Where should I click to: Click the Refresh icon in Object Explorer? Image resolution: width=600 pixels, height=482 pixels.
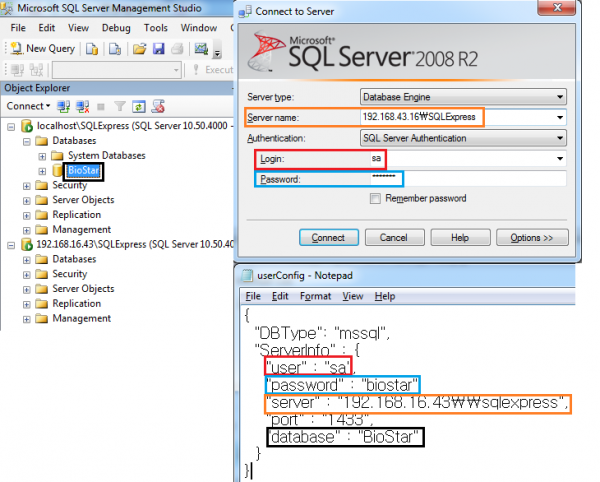(x=137, y=106)
